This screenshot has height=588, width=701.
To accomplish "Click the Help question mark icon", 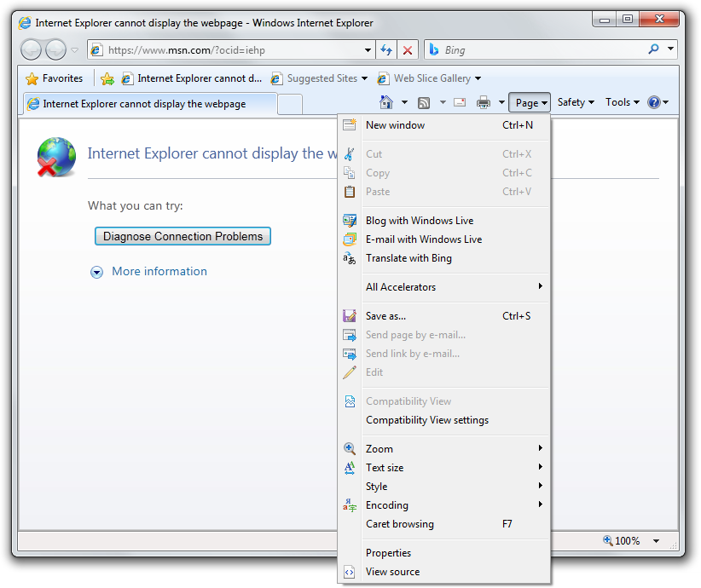I will pyautogui.click(x=654, y=102).
